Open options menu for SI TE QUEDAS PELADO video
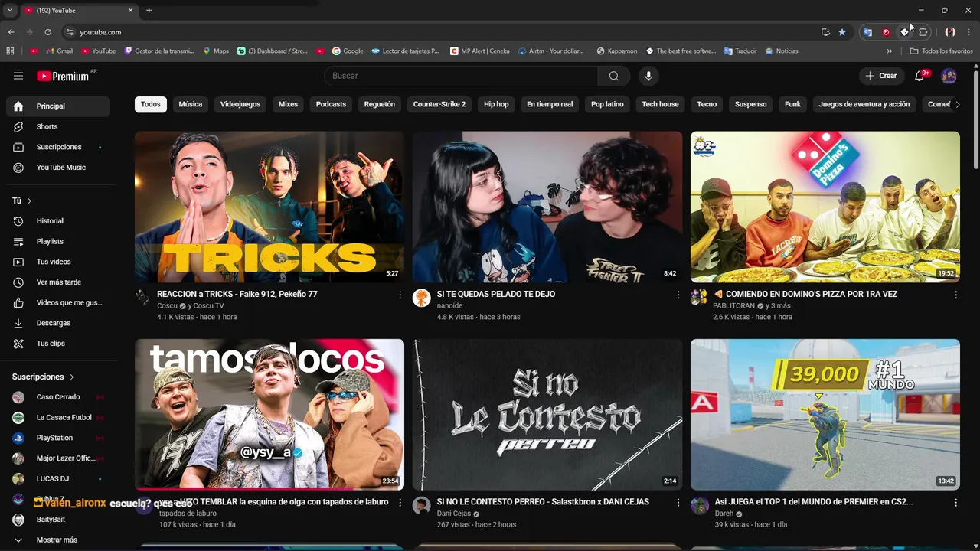Image resolution: width=980 pixels, height=551 pixels. click(678, 295)
